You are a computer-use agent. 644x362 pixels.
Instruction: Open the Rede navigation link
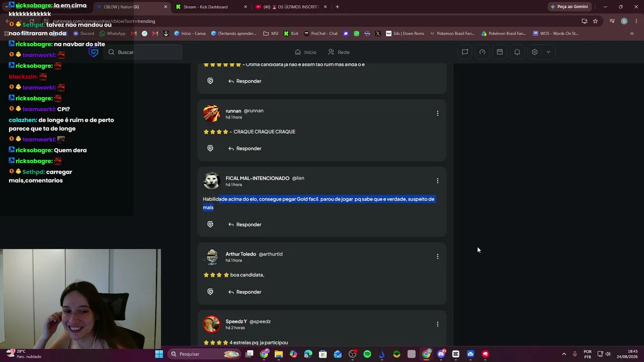coord(339,52)
